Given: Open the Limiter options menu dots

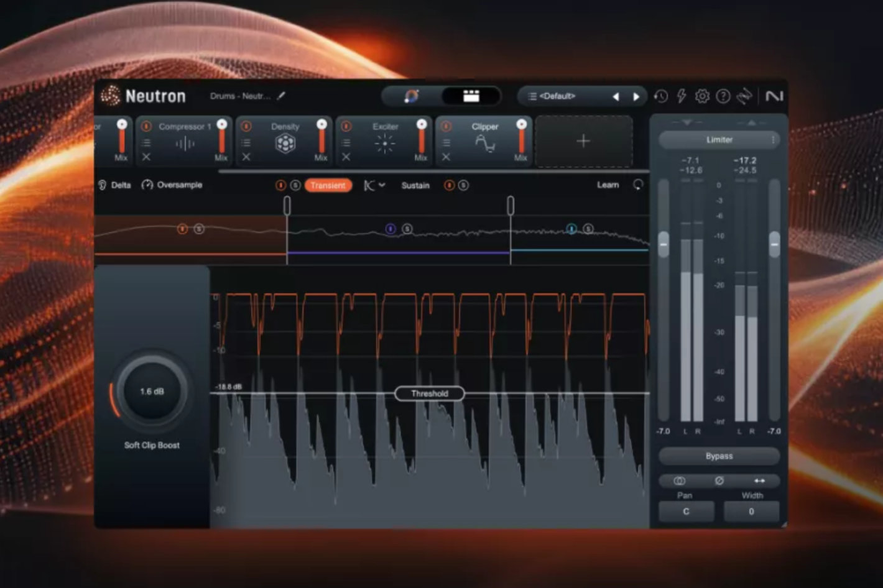Looking at the screenshot, I should [773, 140].
